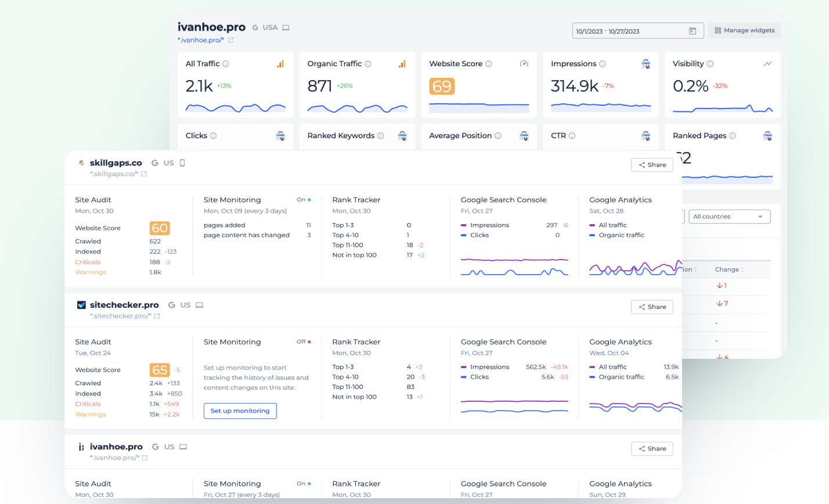
Task: Open sitechecker.pro Google Search Console heading
Action: [x=503, y=342]
